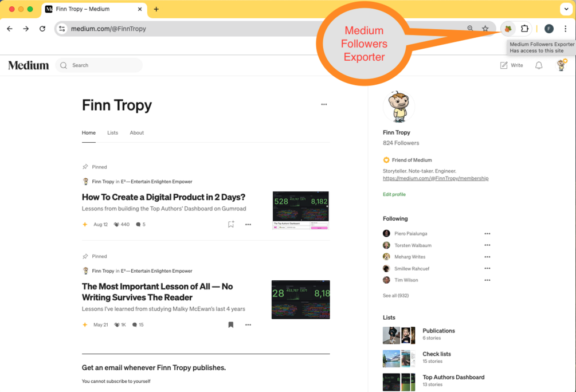
Task: Open Piero Paialunga's profile
Action: pyautogui.click(x=411, y=234)
